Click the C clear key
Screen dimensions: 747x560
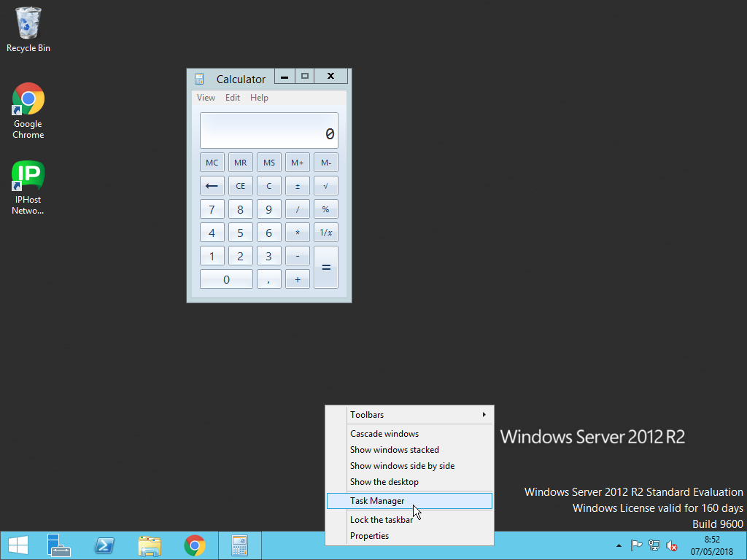tap(269, 186)
